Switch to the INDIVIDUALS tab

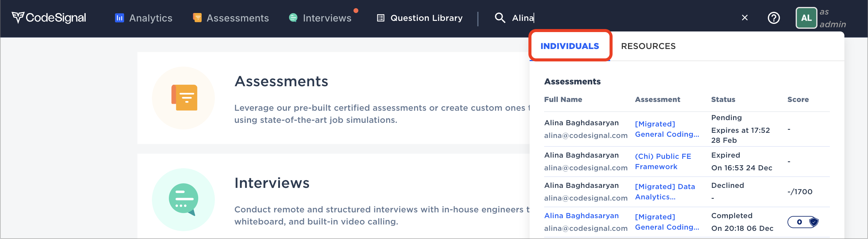click(x=570, y=46)
